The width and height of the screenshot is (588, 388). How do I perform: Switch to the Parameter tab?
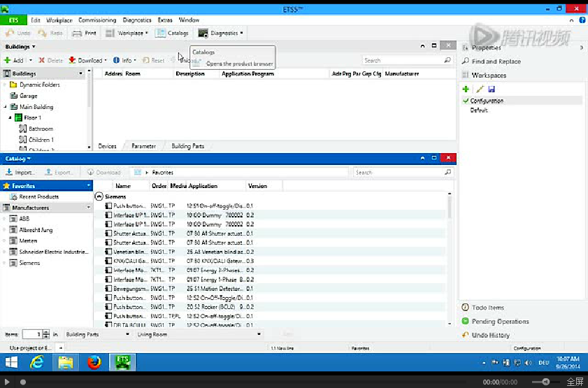point(143,146)
